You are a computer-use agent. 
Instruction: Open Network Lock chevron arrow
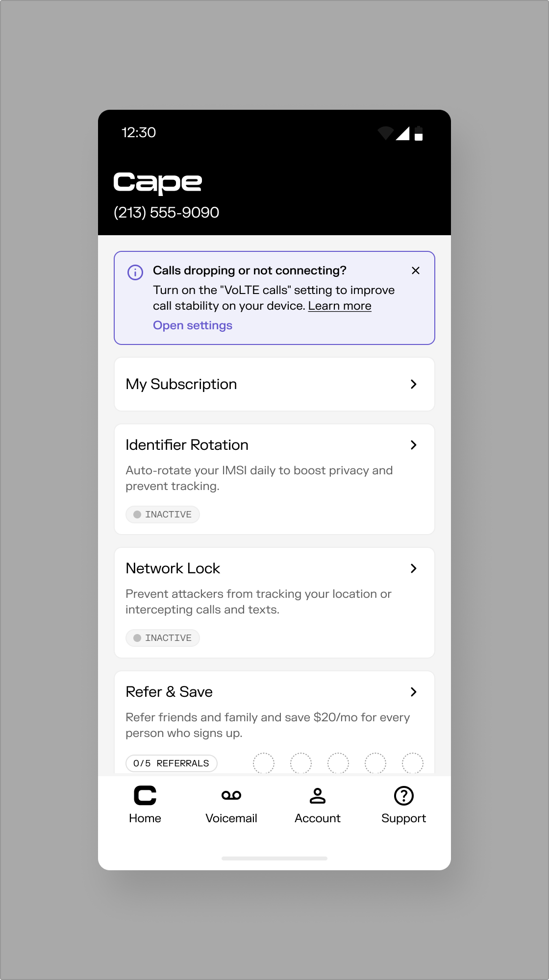tap(414, 568)
